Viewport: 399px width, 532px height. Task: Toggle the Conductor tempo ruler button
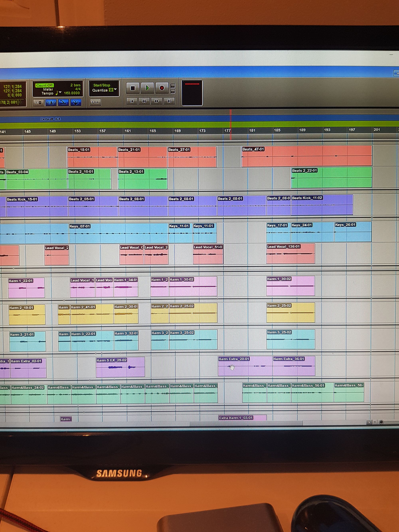76,103
